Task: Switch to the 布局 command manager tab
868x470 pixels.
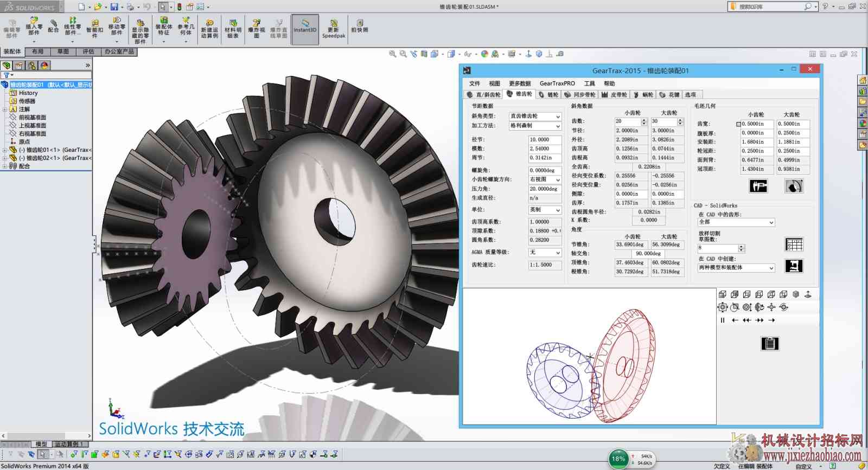Action: (37, 51)
